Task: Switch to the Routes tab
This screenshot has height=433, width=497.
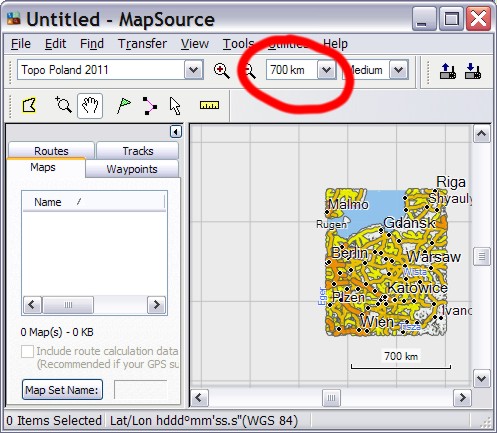Action: 51,151
